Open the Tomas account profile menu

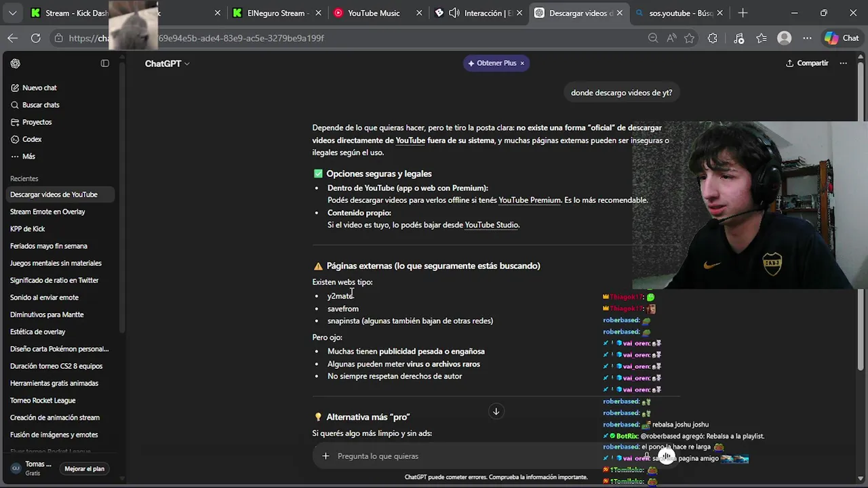(31, 468)
